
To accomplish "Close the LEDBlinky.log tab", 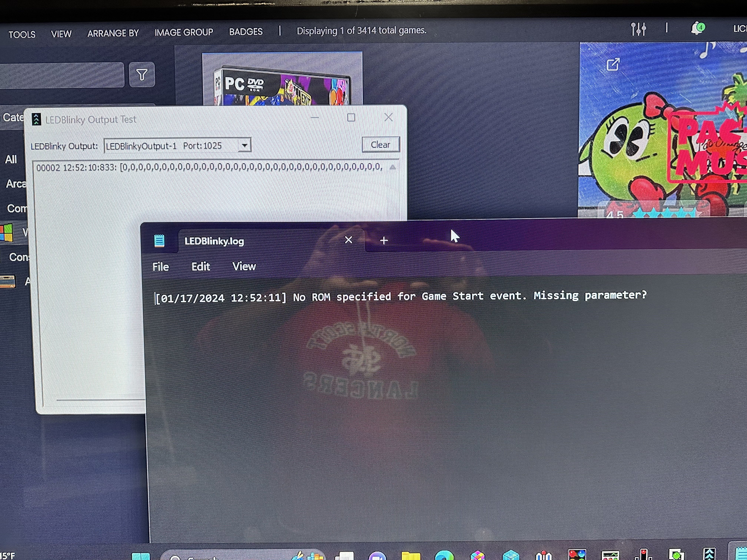I will point(348,240).
